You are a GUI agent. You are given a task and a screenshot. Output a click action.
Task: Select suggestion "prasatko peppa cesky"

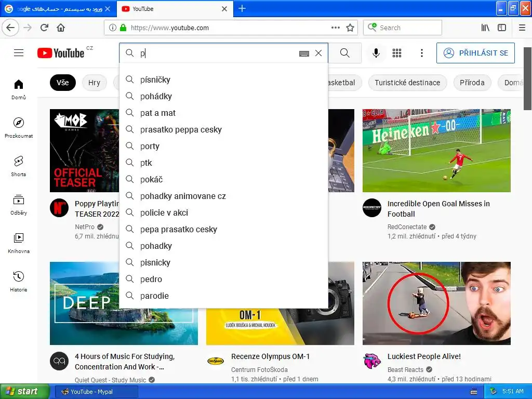(x=223, y=129)
